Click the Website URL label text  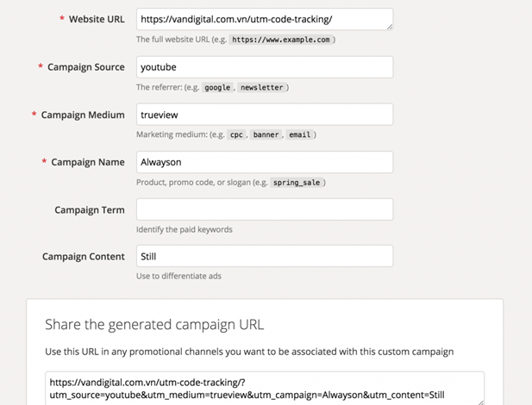coord(97,20)
